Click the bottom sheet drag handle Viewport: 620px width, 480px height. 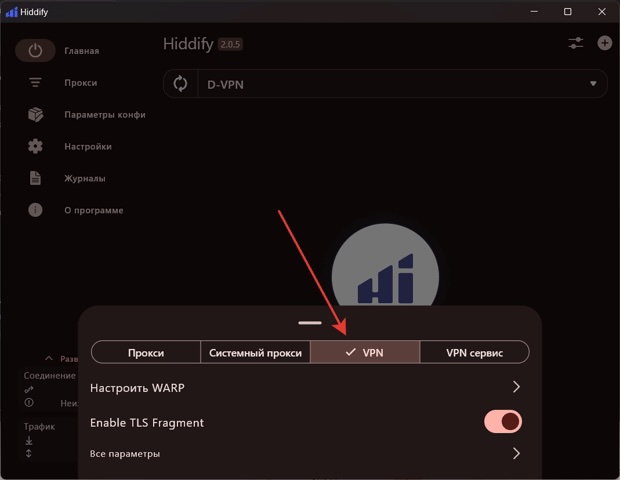click(310, 323)
